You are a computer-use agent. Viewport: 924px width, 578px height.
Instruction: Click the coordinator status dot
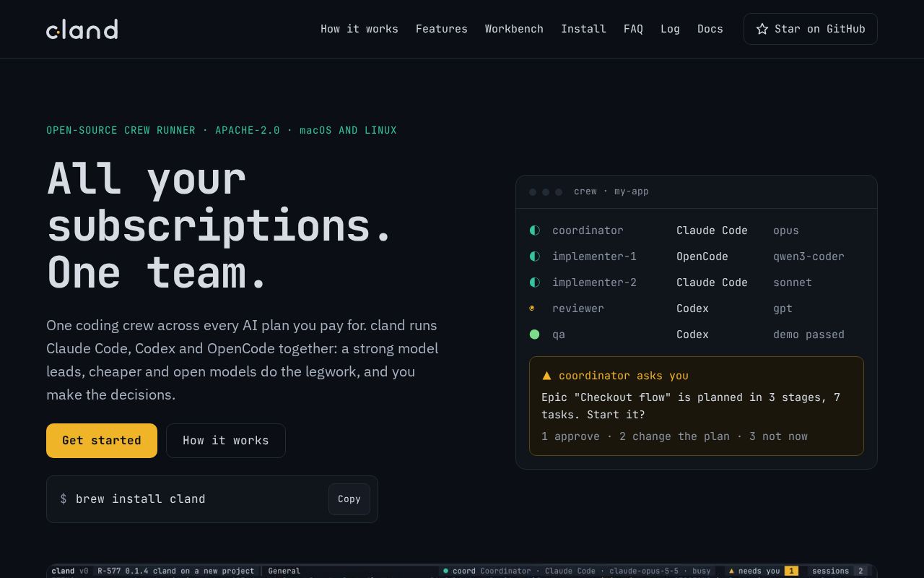click(x=535, y=230)
